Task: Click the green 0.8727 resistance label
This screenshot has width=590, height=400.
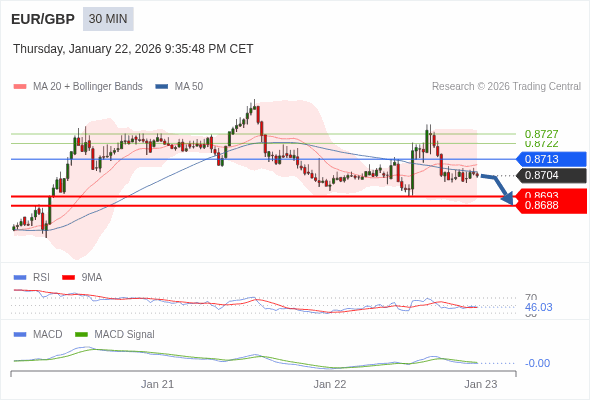Action: point(541,134)
